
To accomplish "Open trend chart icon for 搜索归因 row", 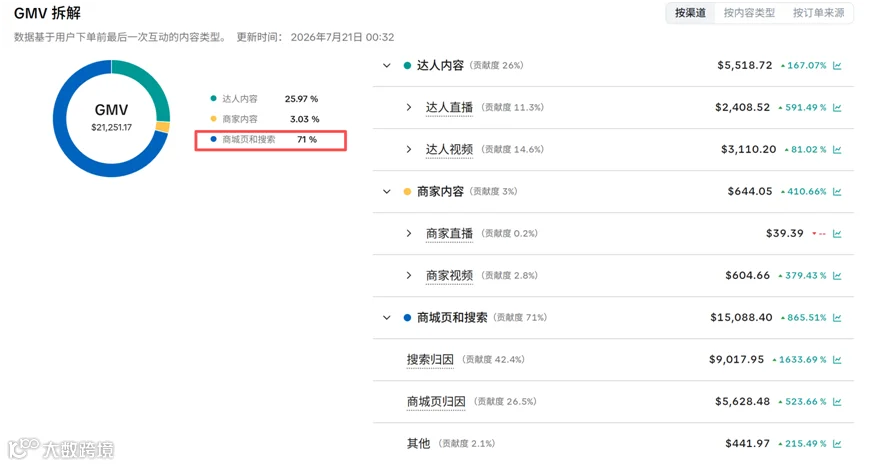I will click(x=837, y=360).
